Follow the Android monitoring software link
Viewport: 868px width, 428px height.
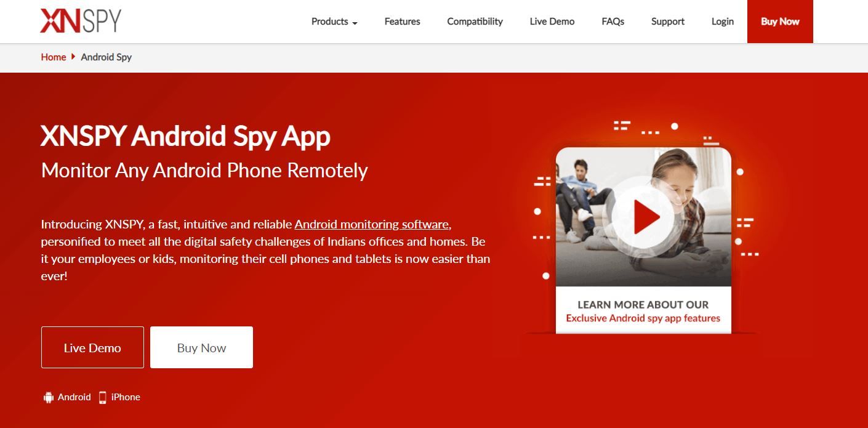pos(372,224)
